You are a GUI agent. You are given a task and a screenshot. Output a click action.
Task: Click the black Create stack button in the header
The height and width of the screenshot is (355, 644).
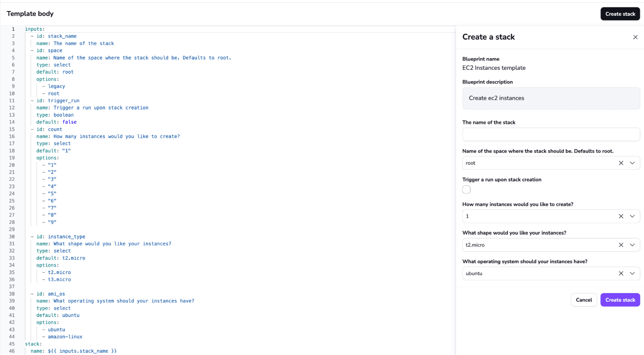point(620,14)
